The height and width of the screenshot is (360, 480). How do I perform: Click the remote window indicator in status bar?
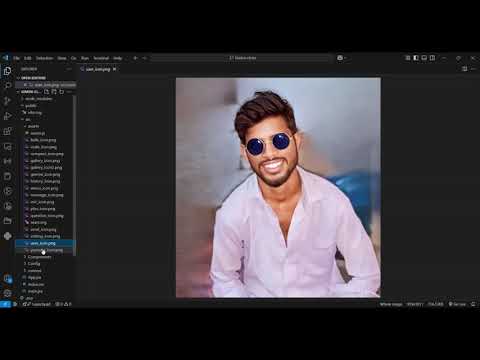pos(5,304)
